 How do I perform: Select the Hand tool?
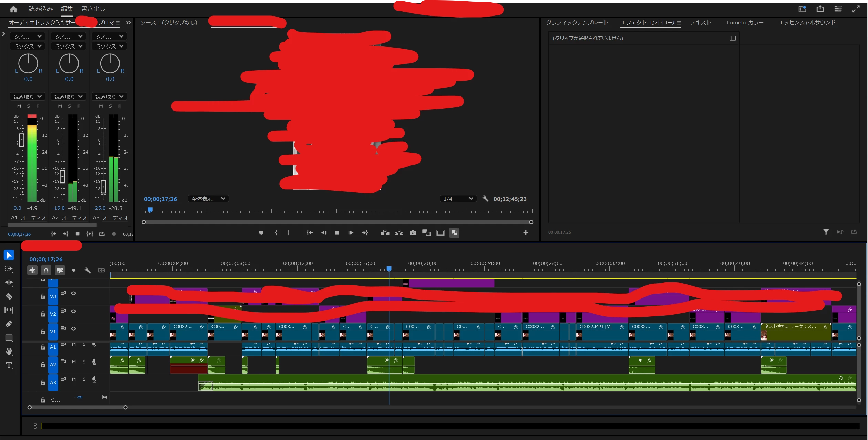[x=9, y=352]
